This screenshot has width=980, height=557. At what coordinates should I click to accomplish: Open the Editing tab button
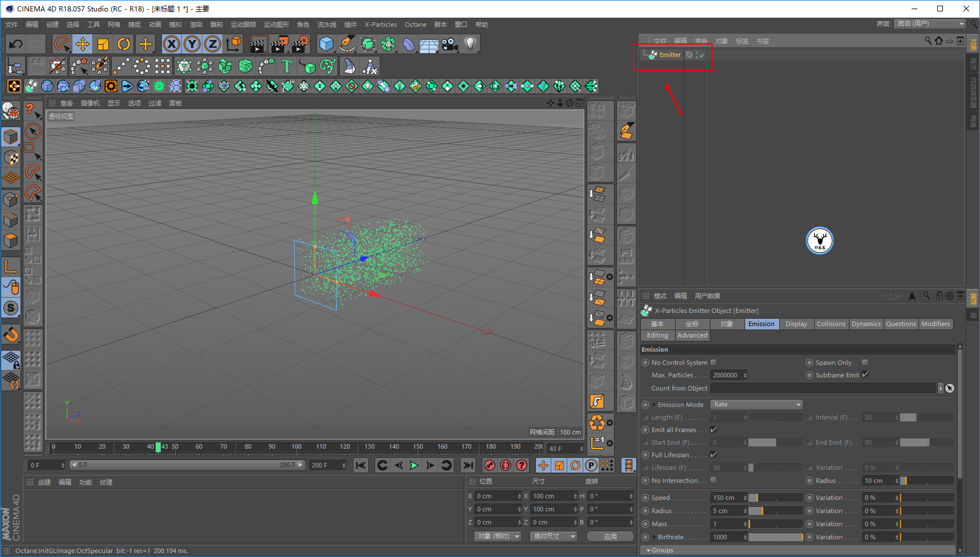(x=657, y=335)
